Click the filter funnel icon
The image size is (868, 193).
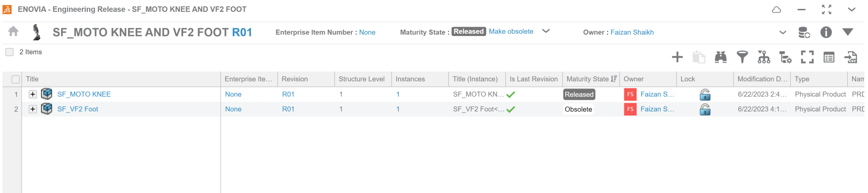742,57
